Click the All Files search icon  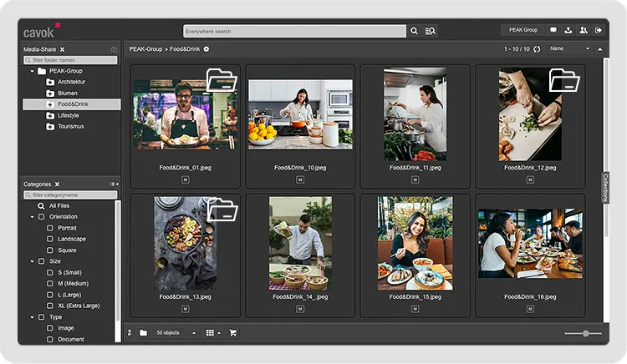coord(41,206)
